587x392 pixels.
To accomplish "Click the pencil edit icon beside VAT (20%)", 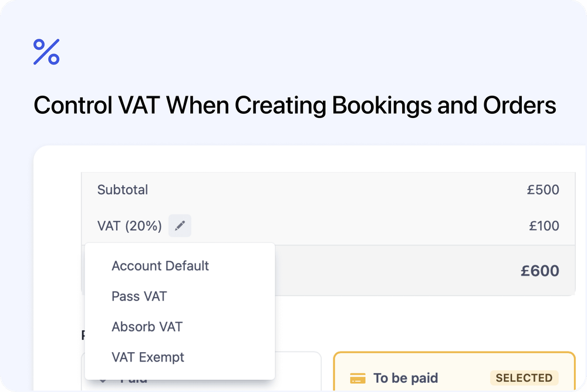I will 180,225.
